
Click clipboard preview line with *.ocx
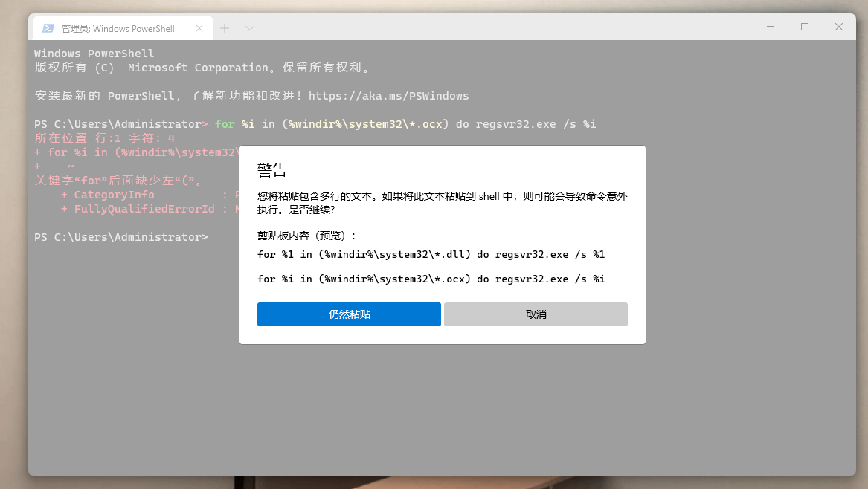tap(431, 279)
